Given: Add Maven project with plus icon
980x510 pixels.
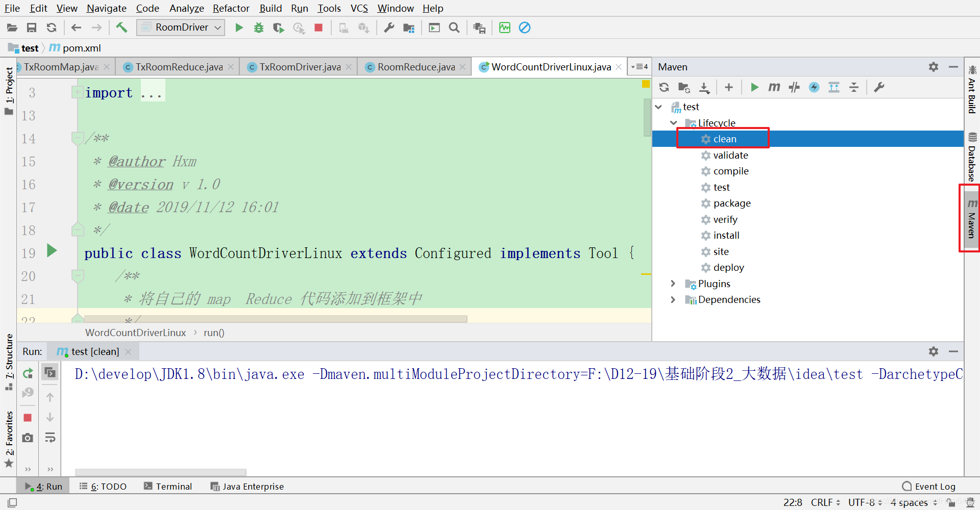Looking at the screenshot, I should (729, 87).
